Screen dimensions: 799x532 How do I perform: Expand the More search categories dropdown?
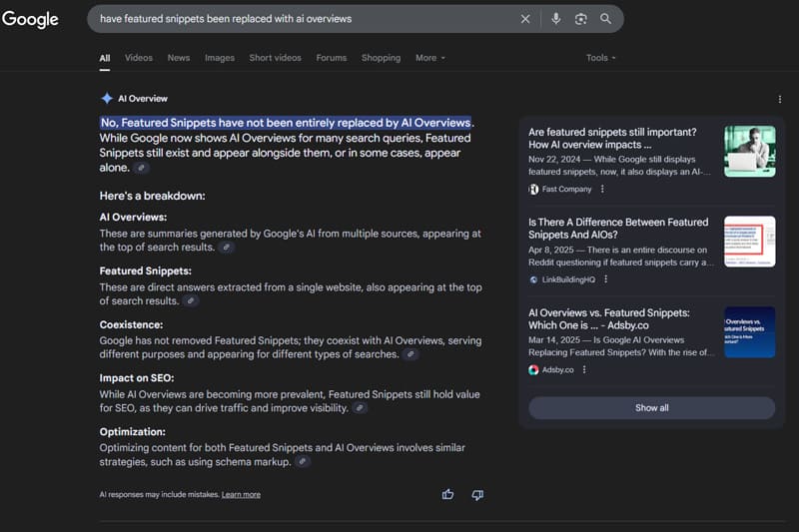coord(430,58)
